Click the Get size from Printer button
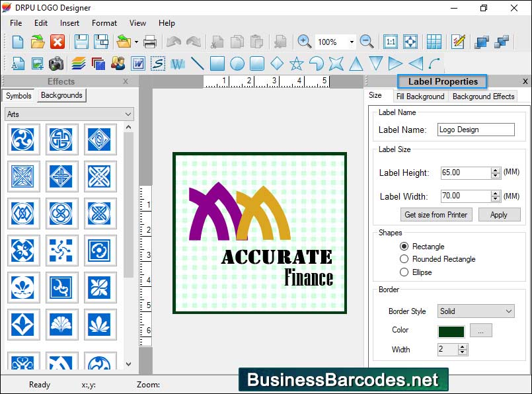The width and height of the screenshot is (532, 394). pos(436,214)
